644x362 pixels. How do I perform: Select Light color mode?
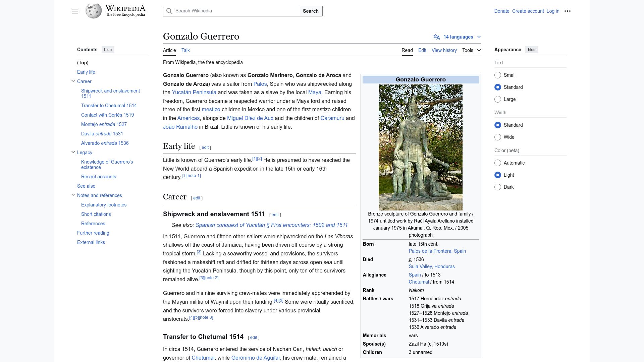pos(498,175)
